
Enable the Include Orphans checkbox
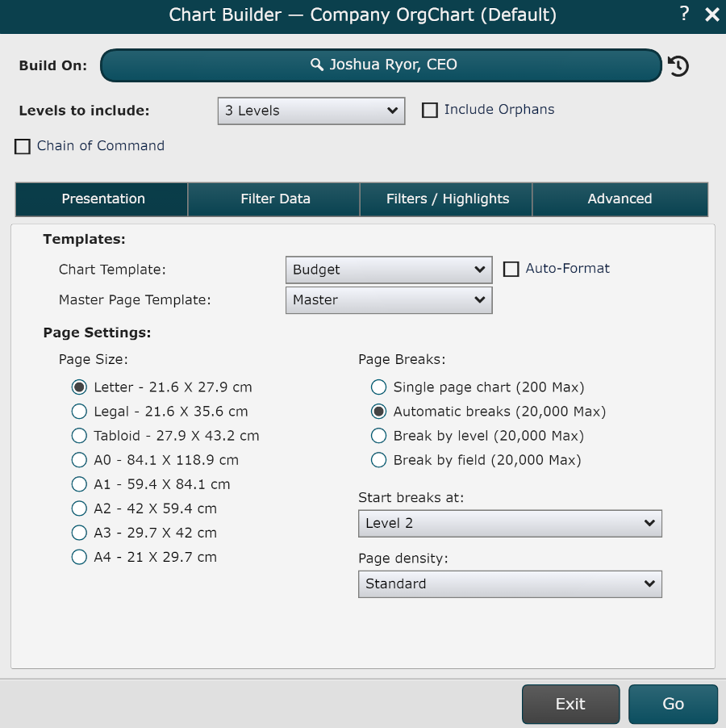(x=430, y=111)
